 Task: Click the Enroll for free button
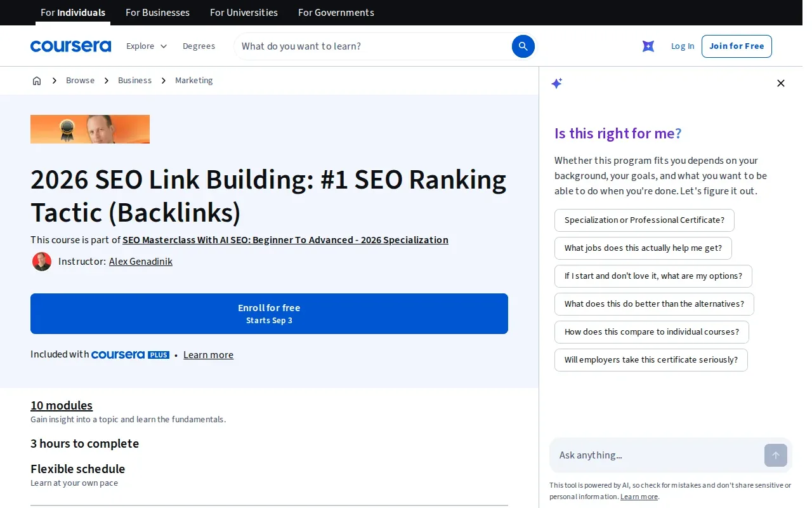(x=269, y=314)
